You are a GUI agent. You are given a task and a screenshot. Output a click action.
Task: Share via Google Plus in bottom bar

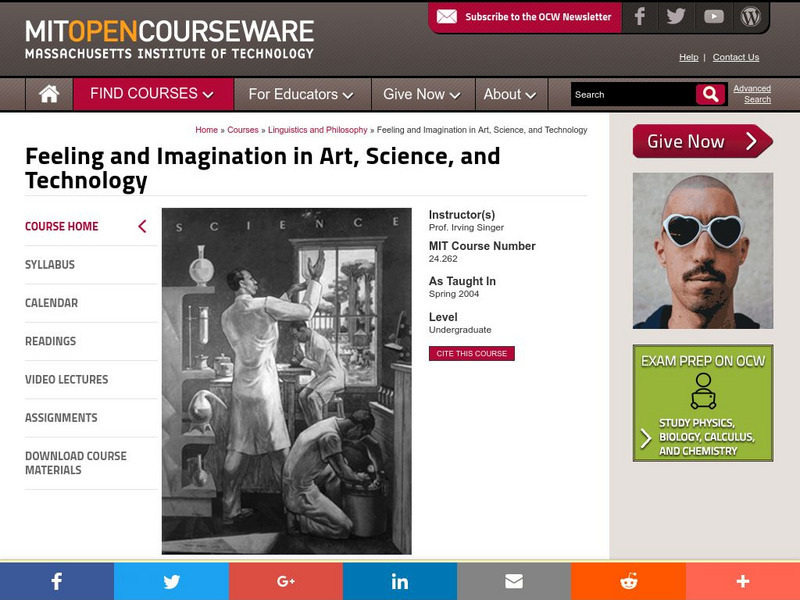click(x=286, y=581)
